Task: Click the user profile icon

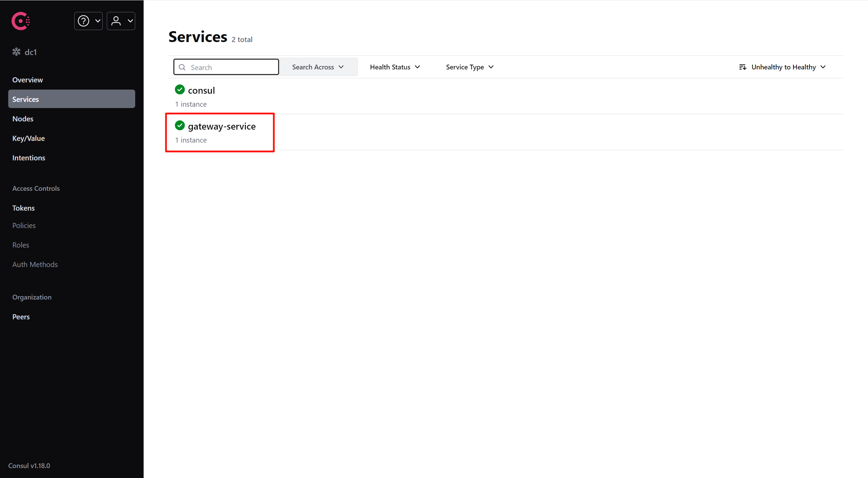Action: (116, 21)
